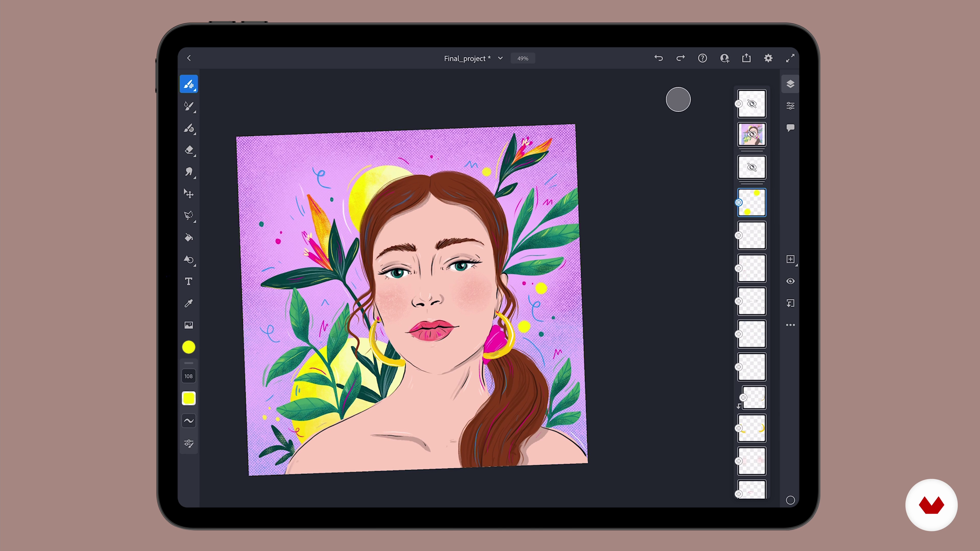Invite collaborators with the person-plus icon
The height and width of the screenshot is (551, 980).
725,58
